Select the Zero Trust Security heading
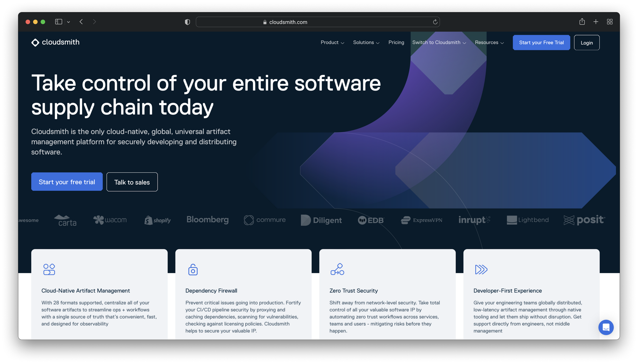The width and height of the screenshot is (638, 364). coord(353,291)
